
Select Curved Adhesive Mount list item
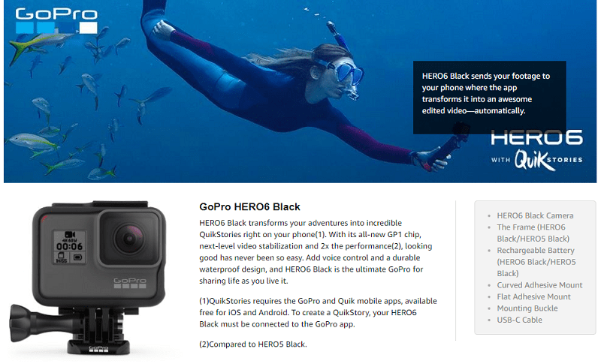tap(539, 285)
